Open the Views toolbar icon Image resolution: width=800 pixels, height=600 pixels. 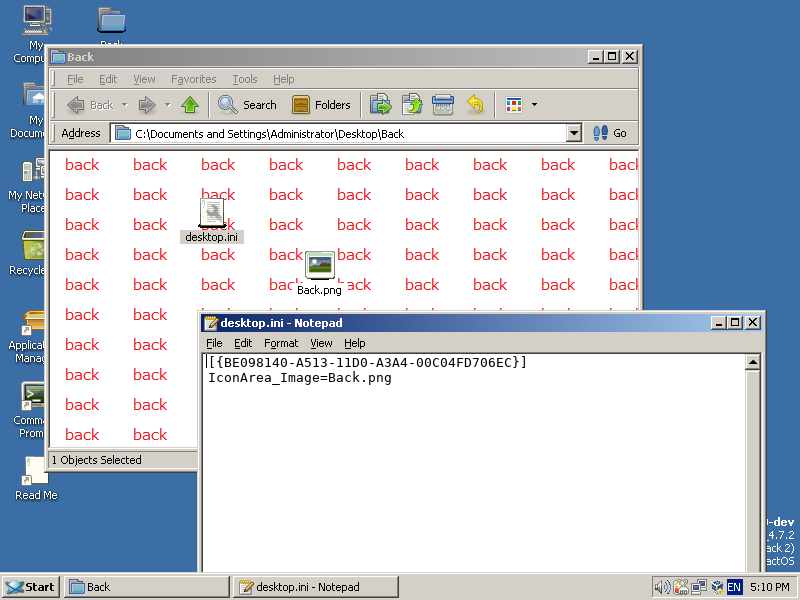click(x=512, y=104)
